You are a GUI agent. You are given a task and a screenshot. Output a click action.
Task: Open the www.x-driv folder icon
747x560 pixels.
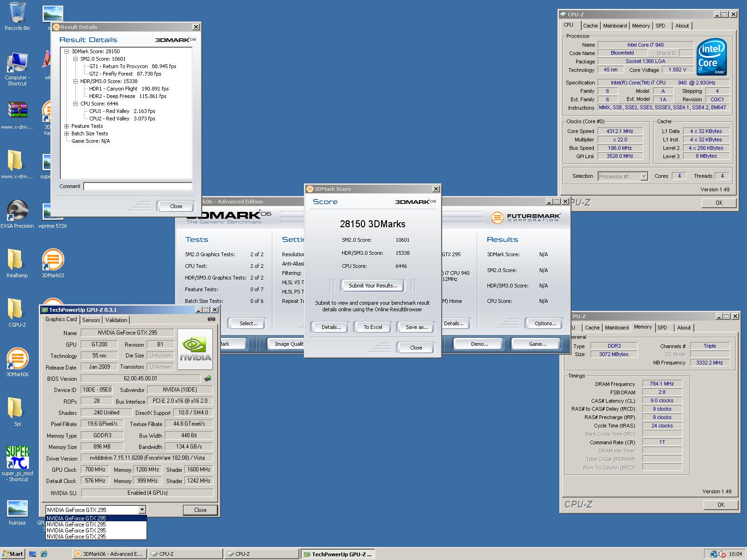[17, 165]
